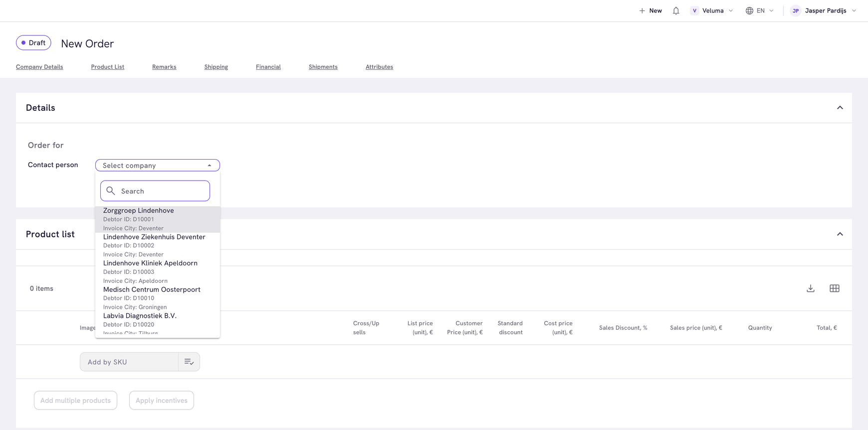Select Labvia Diagnostiek B.V. company
Viewport: 868px width, 430px height.
[x=158, y=323]
